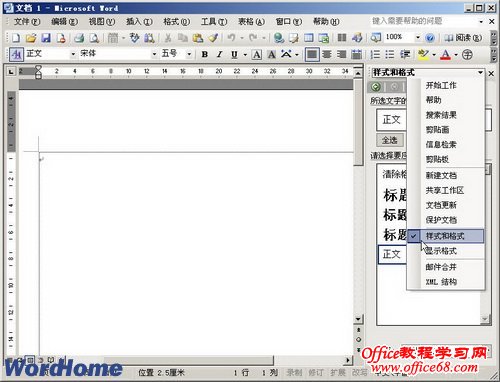Toggle align right on the toolbar
This screenshot has width=500, height=382.
pos(342,54)
